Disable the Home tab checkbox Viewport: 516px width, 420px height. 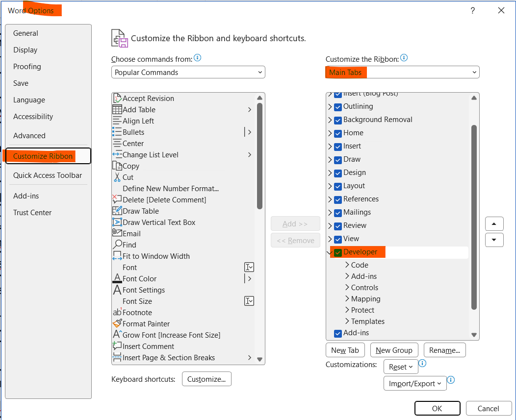[338, 133]
